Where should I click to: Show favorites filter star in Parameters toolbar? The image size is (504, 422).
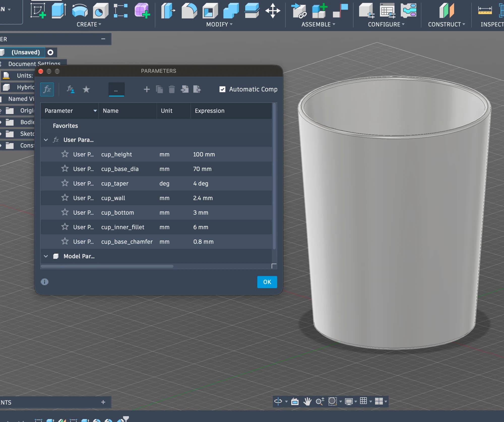[x=86, y=89]
